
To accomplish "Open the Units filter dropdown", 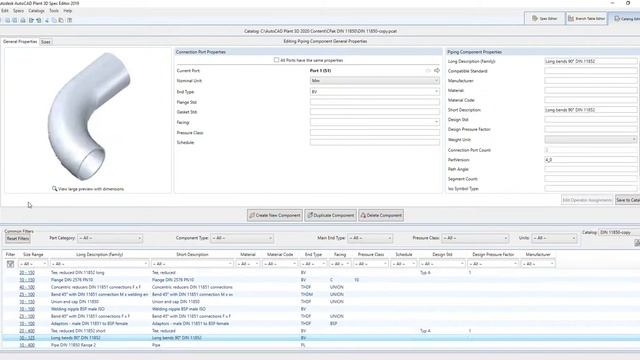I will tap(554, 238).
